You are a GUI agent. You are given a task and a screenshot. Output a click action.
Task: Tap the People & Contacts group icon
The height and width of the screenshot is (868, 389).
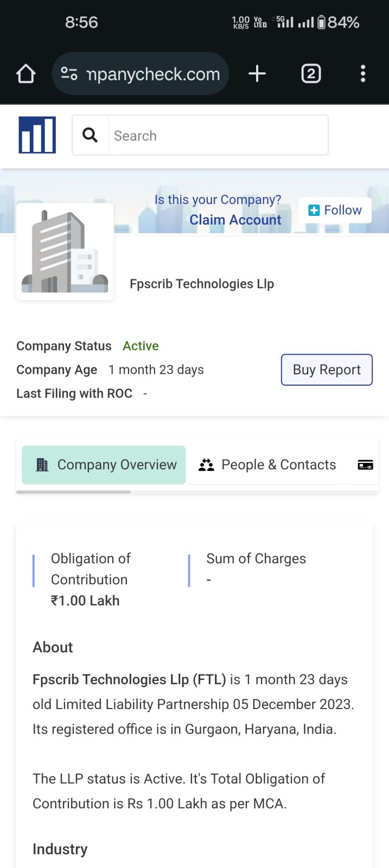pos(206,465)
